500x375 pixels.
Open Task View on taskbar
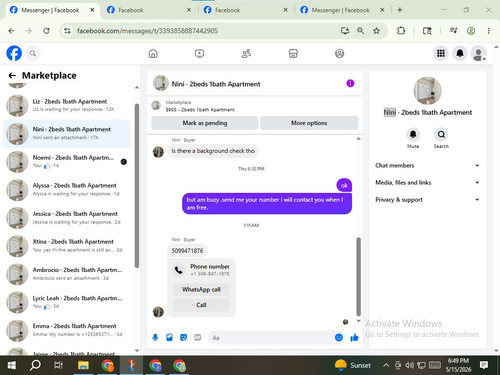58,365
